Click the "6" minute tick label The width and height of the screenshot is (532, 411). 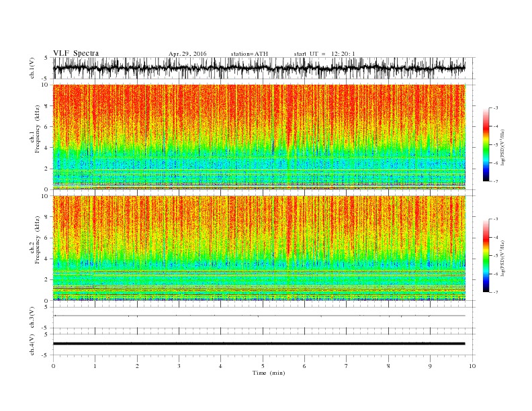coord(304,366)
